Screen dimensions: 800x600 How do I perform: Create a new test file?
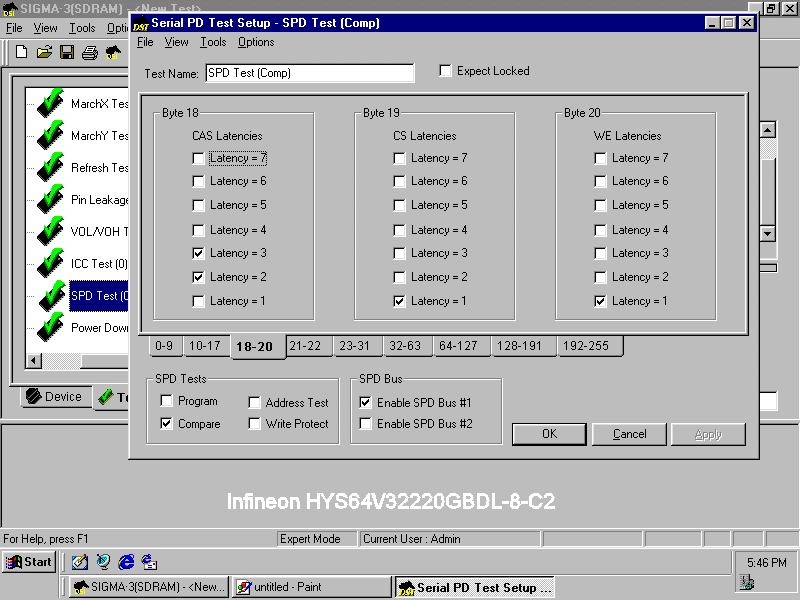(x=21, y=52)
